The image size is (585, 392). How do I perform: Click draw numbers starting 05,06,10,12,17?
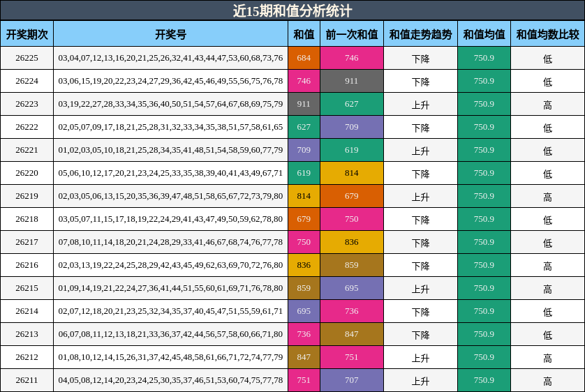pos(170,173)
